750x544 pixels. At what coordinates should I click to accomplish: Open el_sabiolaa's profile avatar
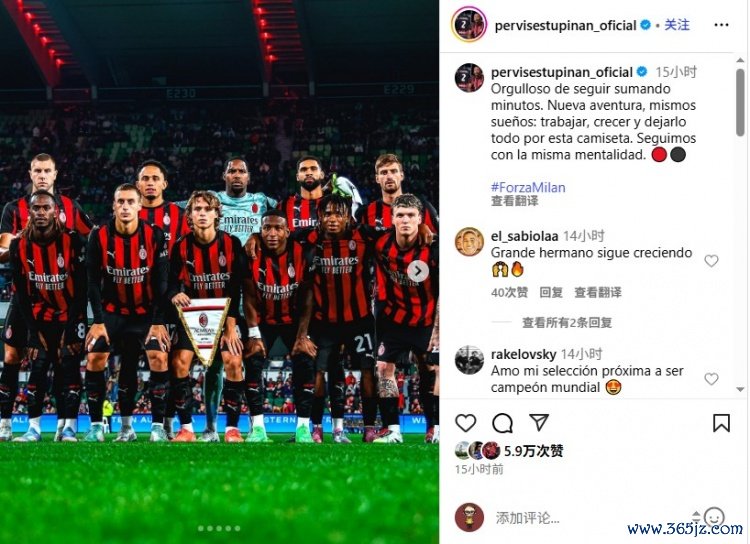pyautogui.click(x=469, y=242)
